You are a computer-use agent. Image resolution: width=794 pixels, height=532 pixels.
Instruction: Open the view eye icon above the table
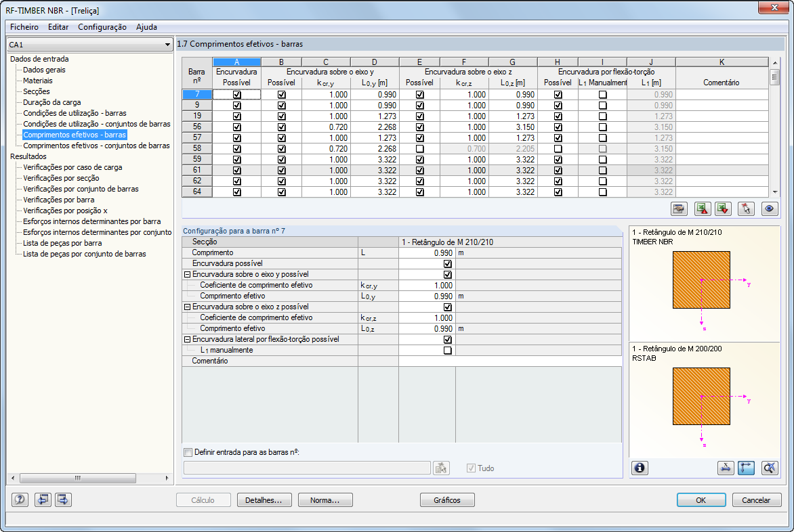[x=770, y=208]
